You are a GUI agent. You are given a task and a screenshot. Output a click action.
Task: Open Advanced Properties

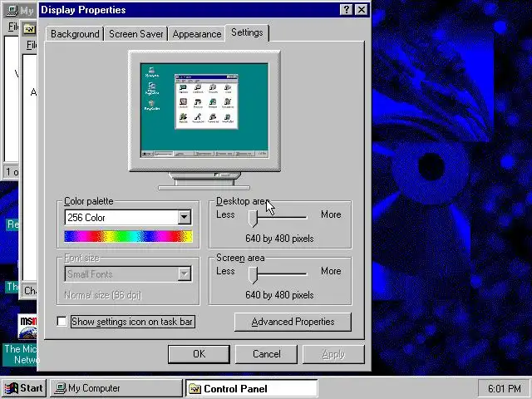point(293,322)
